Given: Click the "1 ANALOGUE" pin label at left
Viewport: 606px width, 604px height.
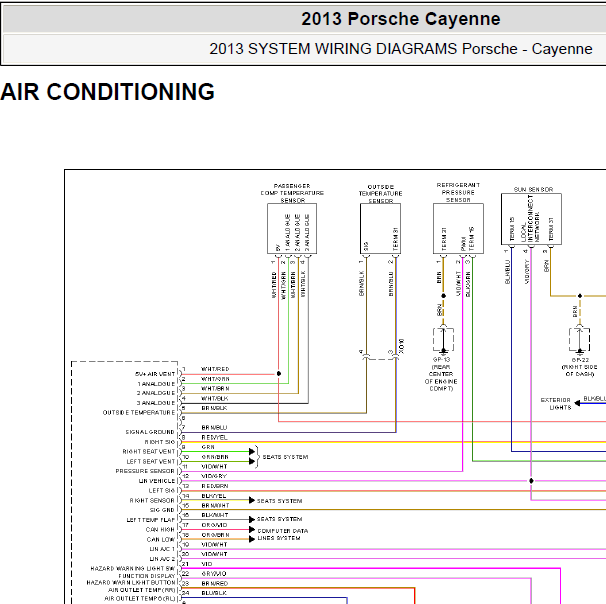Looking at the screenshot, I should 157,384.
